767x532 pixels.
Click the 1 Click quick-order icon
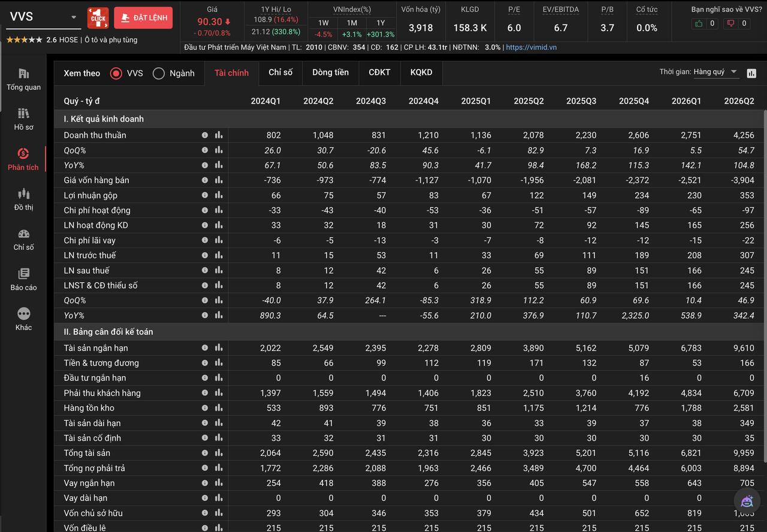coord(98,18)
